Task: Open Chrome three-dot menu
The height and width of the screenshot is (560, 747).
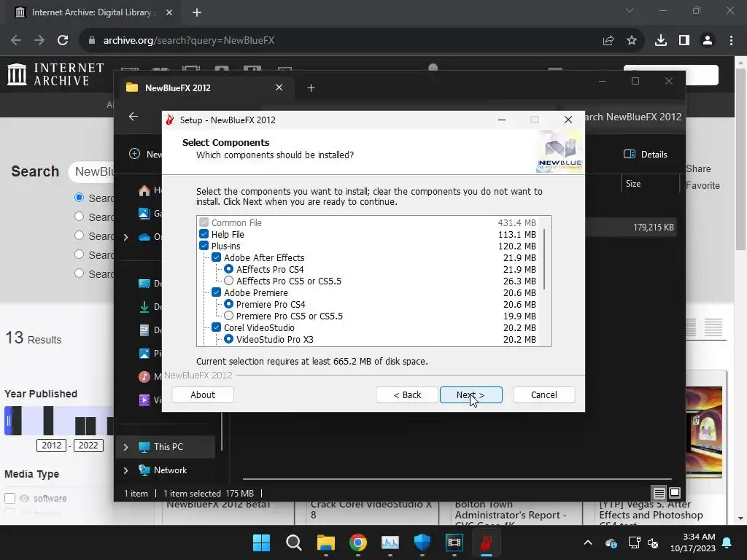Action: (731, 41)
